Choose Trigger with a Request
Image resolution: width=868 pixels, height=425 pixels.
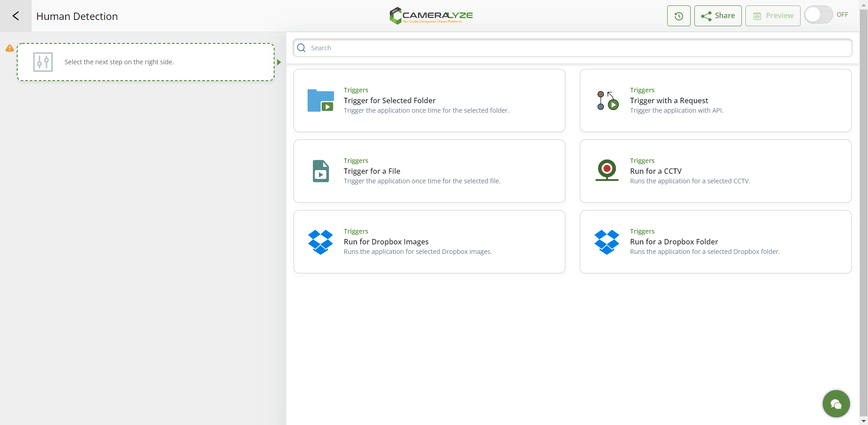(716, 100)
